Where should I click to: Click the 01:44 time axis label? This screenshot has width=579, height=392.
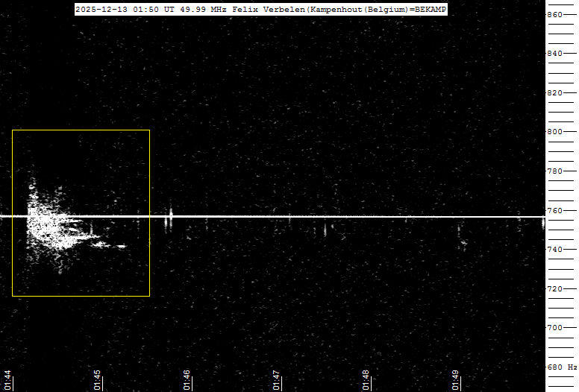point(7,379)
